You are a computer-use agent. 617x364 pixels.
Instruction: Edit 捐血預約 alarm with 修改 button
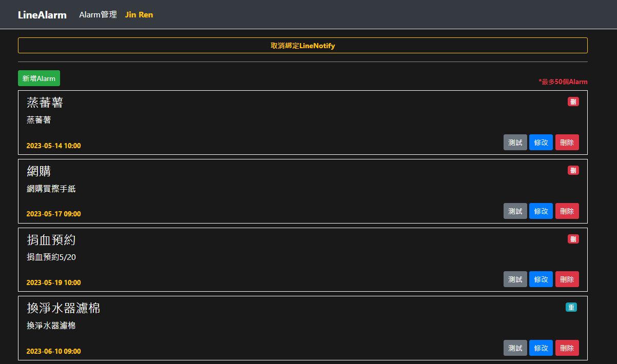pyautogui.click(x=541, y=279)
